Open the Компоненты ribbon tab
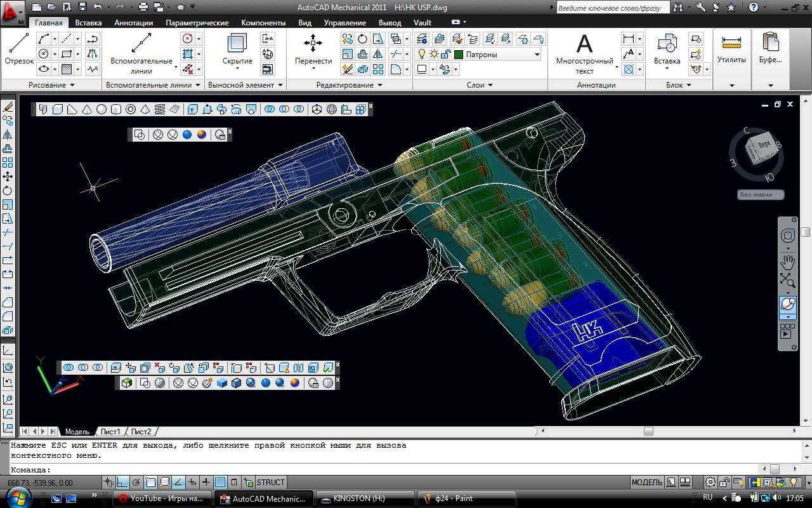The image size is (812, 508). tap(263, 22)
